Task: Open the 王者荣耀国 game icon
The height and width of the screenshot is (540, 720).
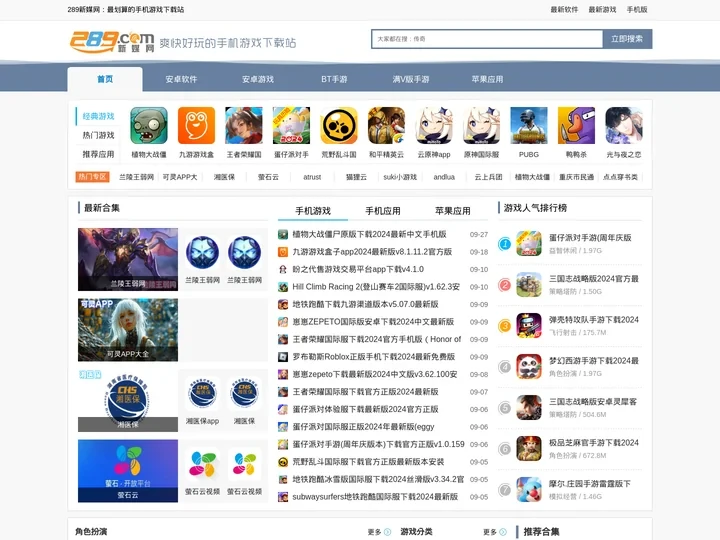Action: click(x=244, y=125)
